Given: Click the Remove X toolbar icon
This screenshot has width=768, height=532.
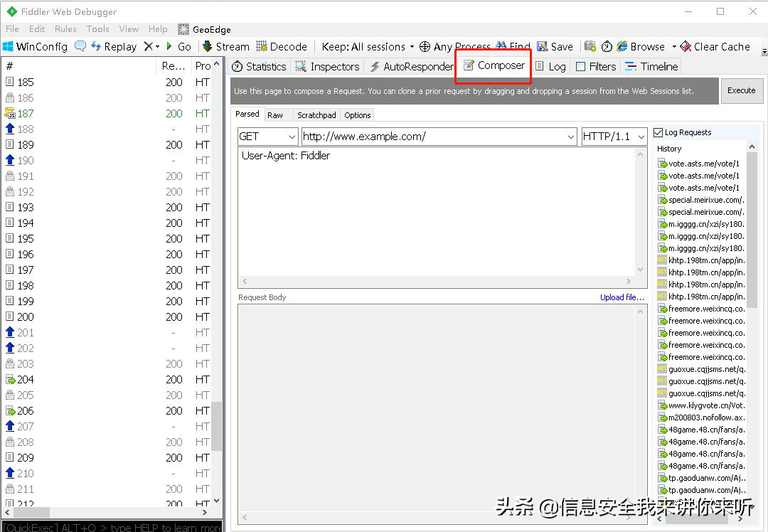Looking at the screenshot, I should (148, 46).
